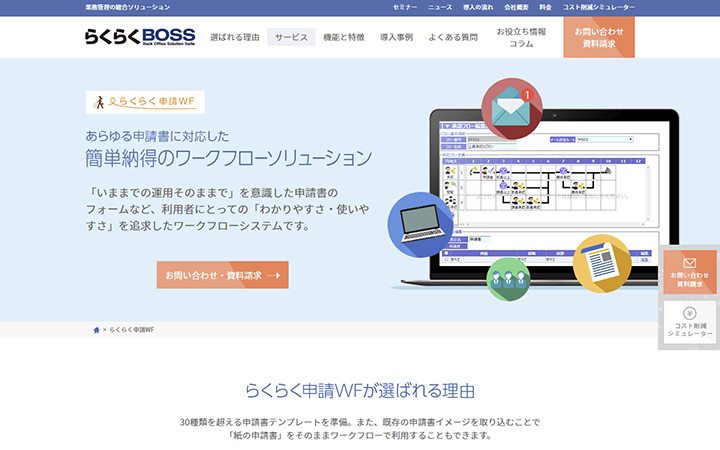The width and height of the screenshot is (720, 450).
Task: Click the 簡単納得のワークフローソリューション headline
Action: click(229, 158)
